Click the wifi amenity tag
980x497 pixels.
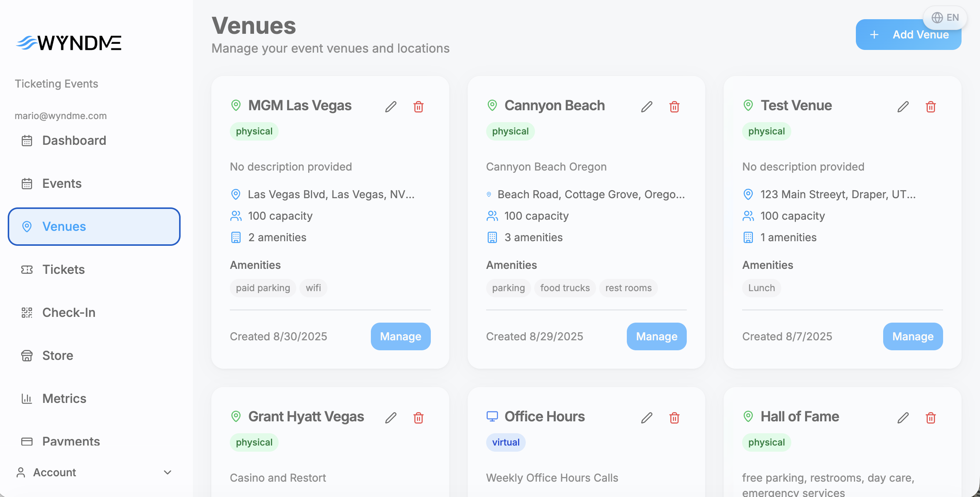[314, 288]
